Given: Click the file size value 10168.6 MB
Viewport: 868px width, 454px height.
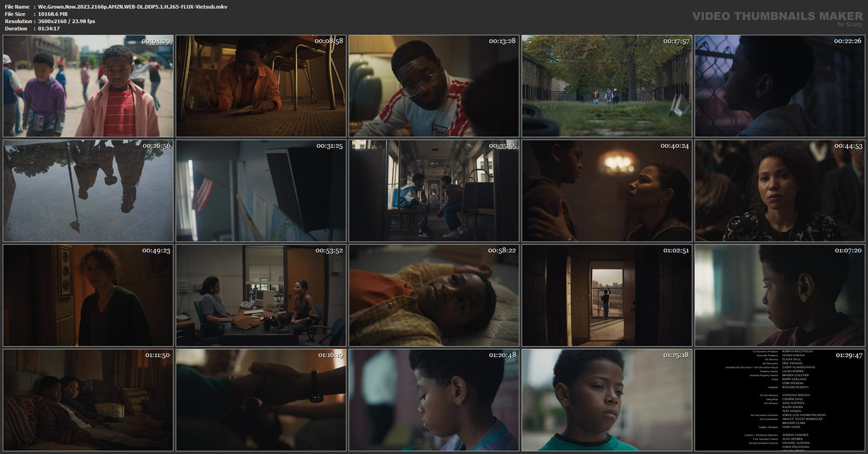Looking at the screenshot, I should coord(53,14).
